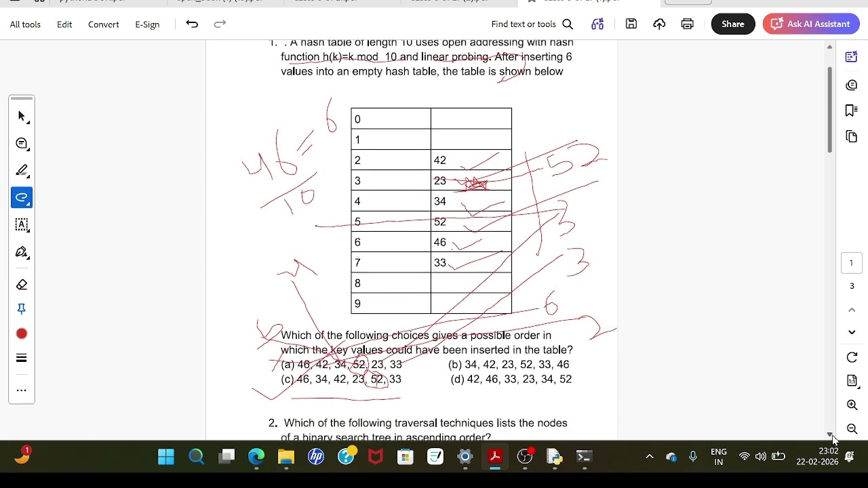Open the E-Sign menu
This screenshot has height=488, width=868.
[x=147, y=24]
